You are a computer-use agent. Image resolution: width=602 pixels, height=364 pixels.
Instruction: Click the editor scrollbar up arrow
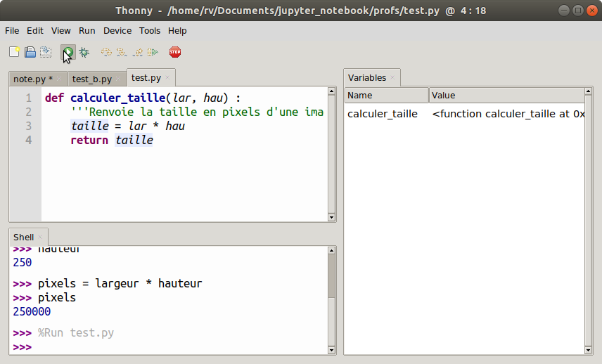click(332, 91)
